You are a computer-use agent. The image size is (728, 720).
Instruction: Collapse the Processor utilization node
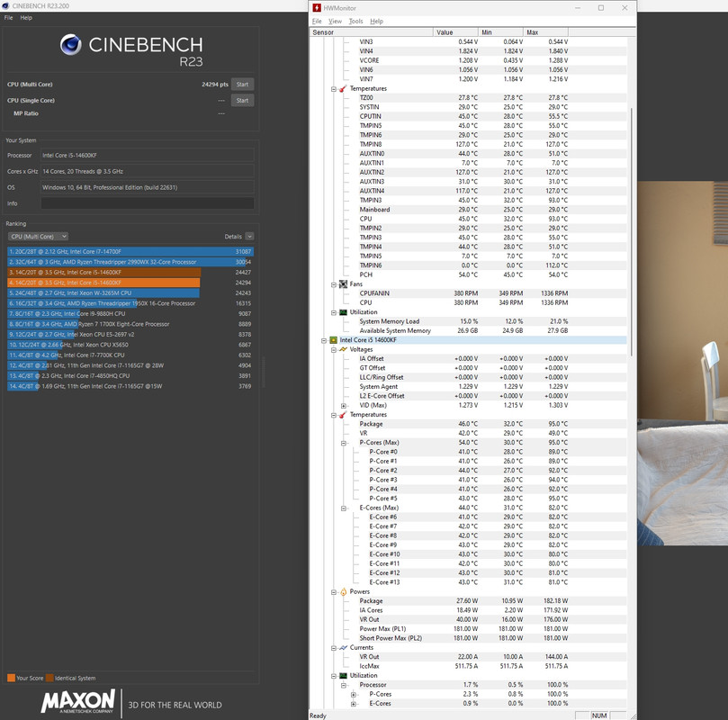pyautogui.click(x=344, y=685)
